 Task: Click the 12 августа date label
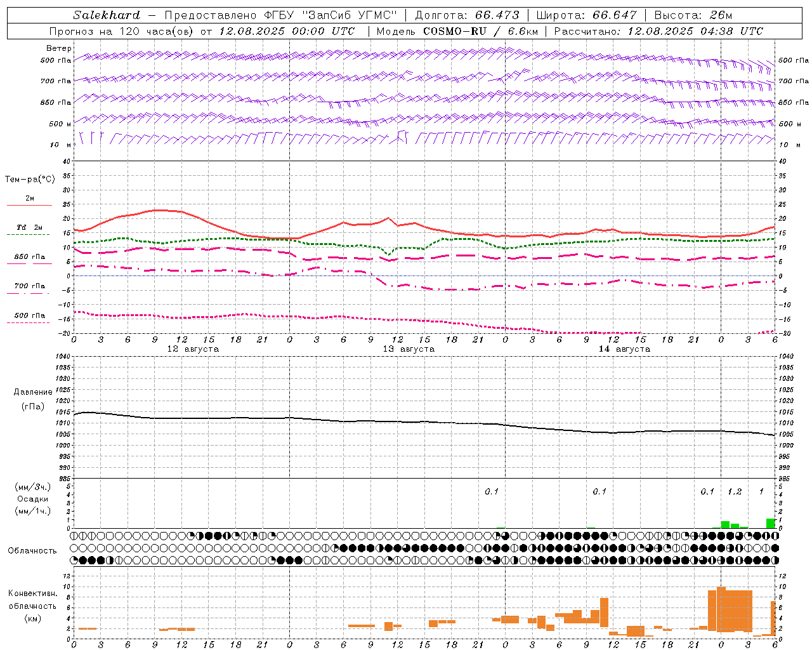coord(193,349)
